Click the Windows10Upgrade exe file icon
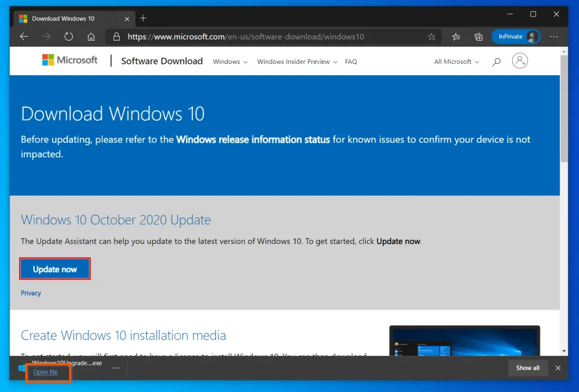579x392 pixels. (x=22, y=368)
